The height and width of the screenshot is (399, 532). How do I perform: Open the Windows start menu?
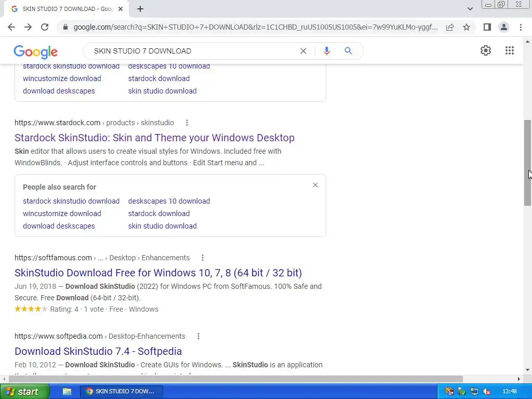24,392
